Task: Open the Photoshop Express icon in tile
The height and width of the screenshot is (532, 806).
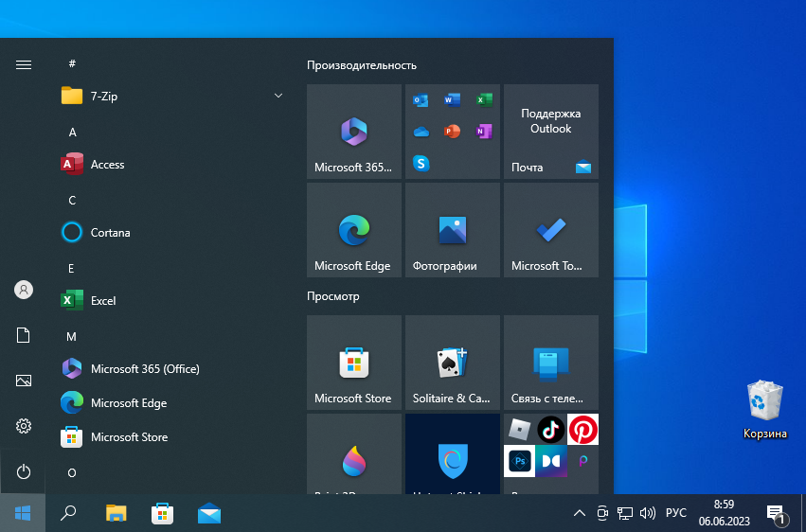Action: coord(519,461)
